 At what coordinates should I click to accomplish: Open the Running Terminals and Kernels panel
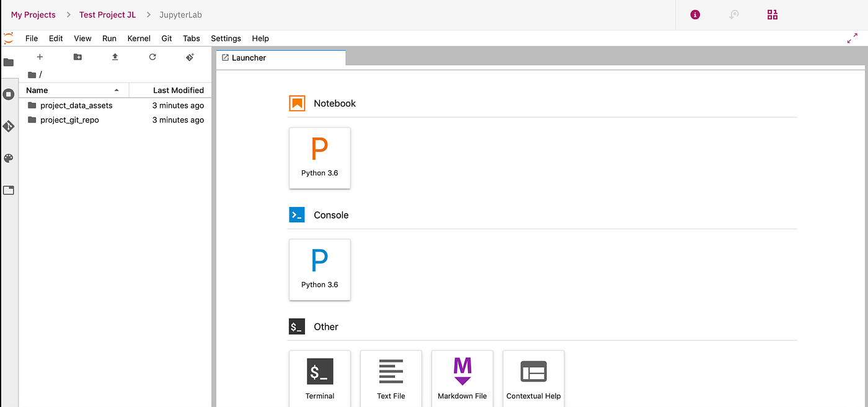pyautogui.click(x=9, y=94)
